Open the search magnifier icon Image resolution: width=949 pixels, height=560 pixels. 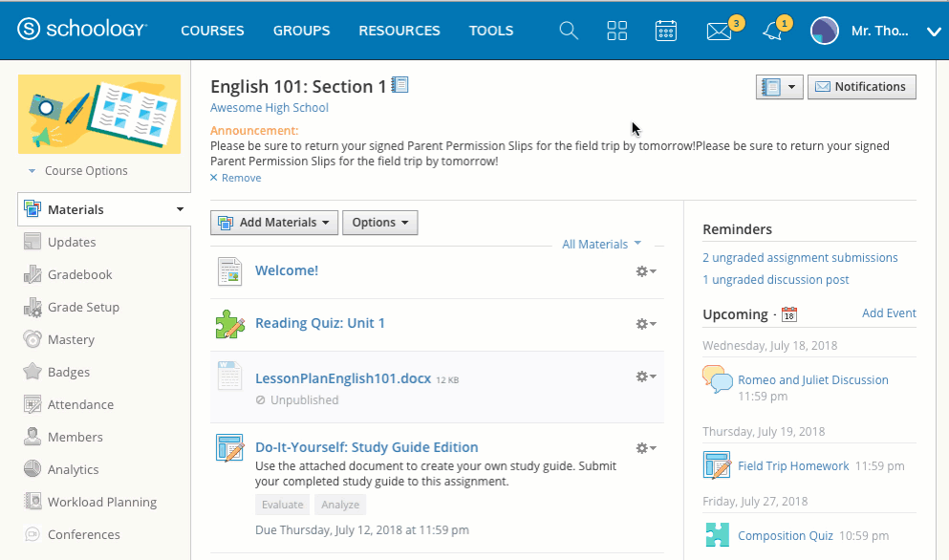[569, 31]
